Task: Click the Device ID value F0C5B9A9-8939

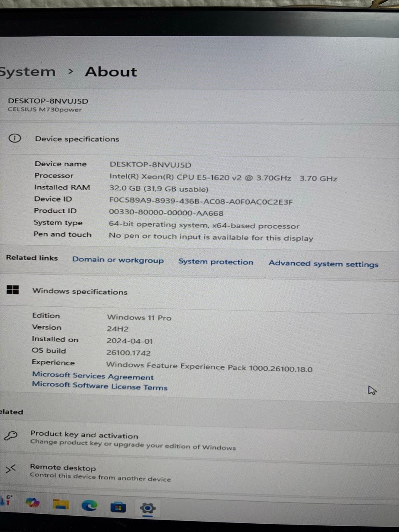Action: click(201, 201)
